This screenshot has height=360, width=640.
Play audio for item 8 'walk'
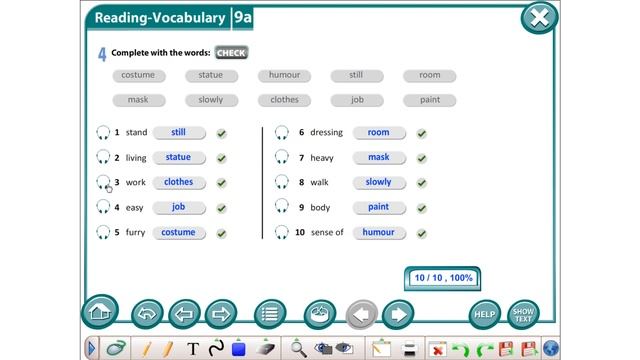pos(282,182)
